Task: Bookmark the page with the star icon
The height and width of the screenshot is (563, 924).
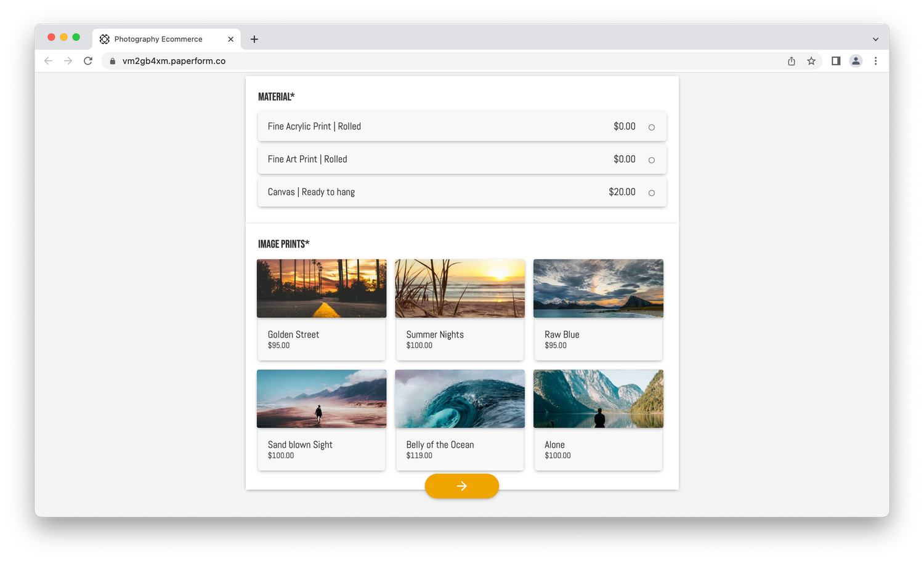Action: pos(811,61)
